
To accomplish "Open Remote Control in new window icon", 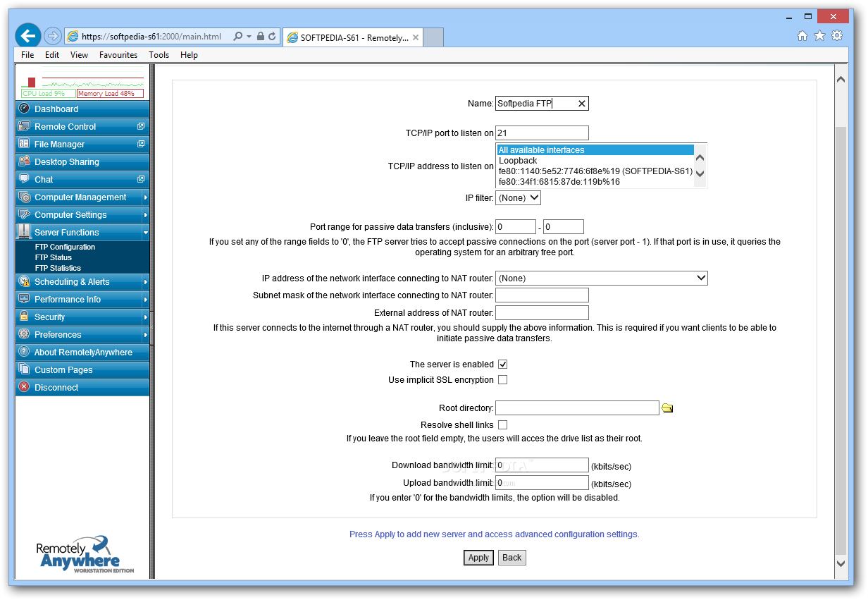I will click(141, 126).
